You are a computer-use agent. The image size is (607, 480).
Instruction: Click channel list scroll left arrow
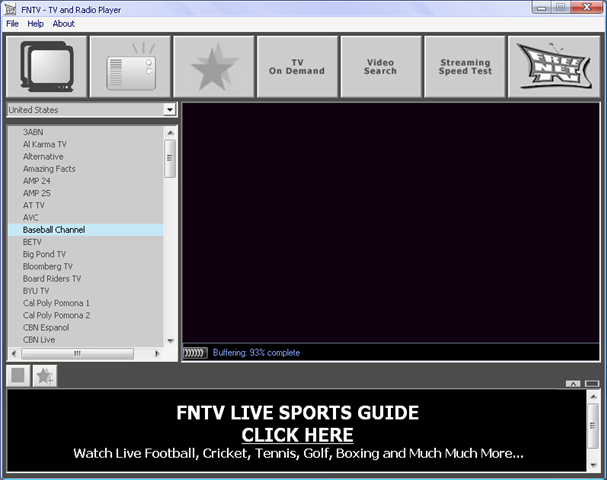click(x=14, y=353)
